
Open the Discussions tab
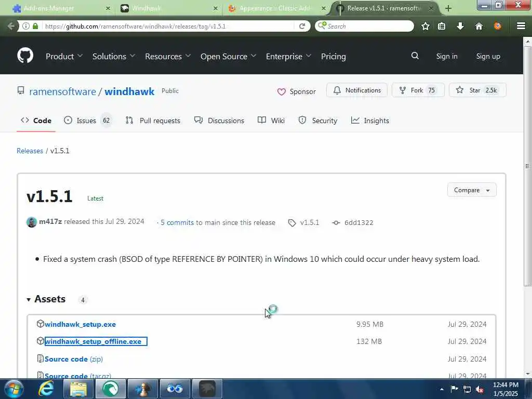click(x=219, y=121)
